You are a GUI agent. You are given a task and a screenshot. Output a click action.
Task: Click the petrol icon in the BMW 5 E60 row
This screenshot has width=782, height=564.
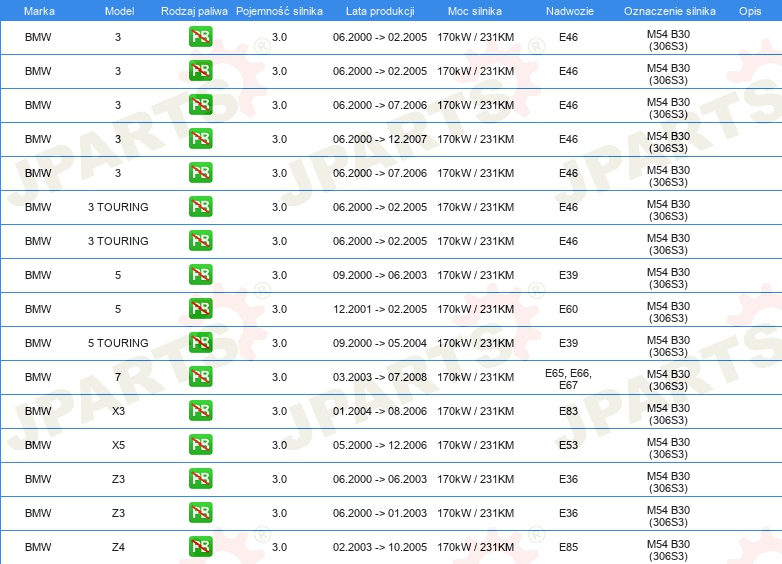[x=200, y=309]
